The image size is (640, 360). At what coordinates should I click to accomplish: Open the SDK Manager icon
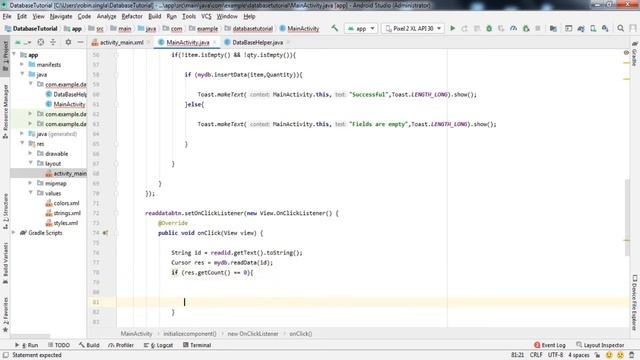(x=605, y=28)
